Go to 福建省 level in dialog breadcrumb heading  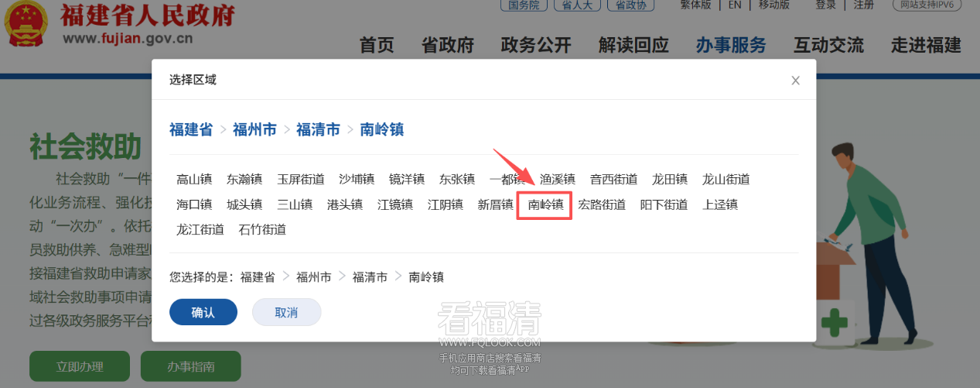pyautogui.click(x=191, y=129)
